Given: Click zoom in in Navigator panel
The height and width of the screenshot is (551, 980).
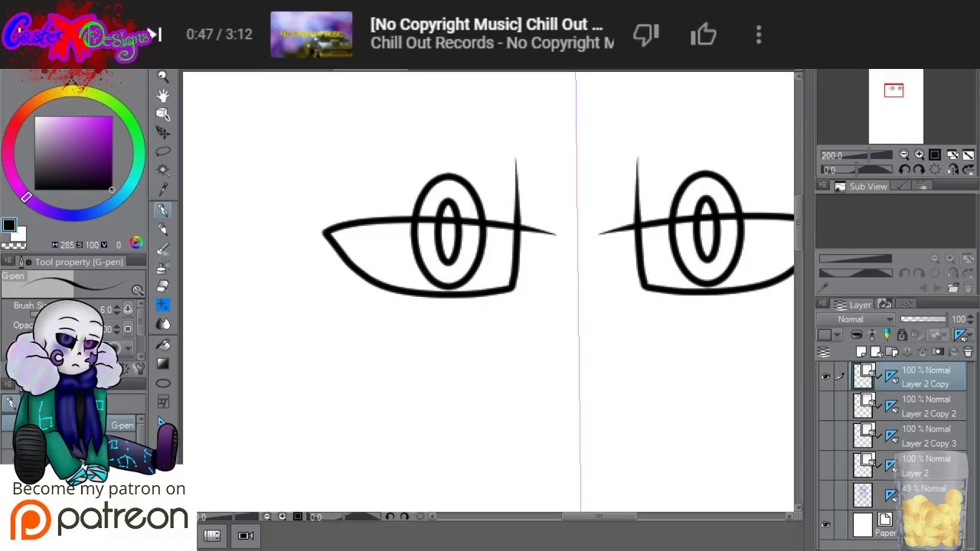Looking at the screenshot, I should 919,155.
